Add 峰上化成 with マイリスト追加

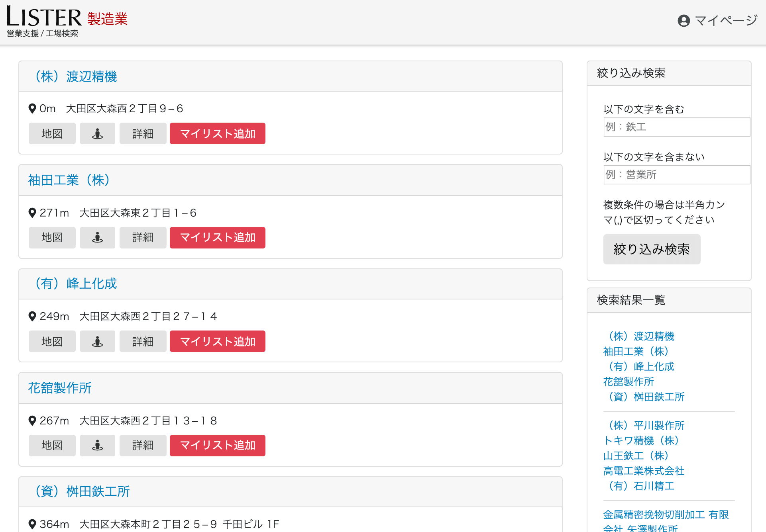click(218, 341)
